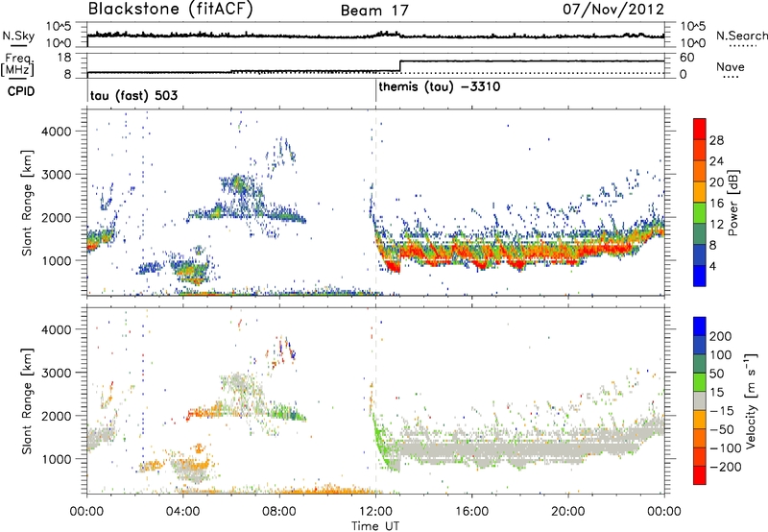768x532 pixels.
Task: Click the "1000" tick on the power panel
Action: (56, 260)
